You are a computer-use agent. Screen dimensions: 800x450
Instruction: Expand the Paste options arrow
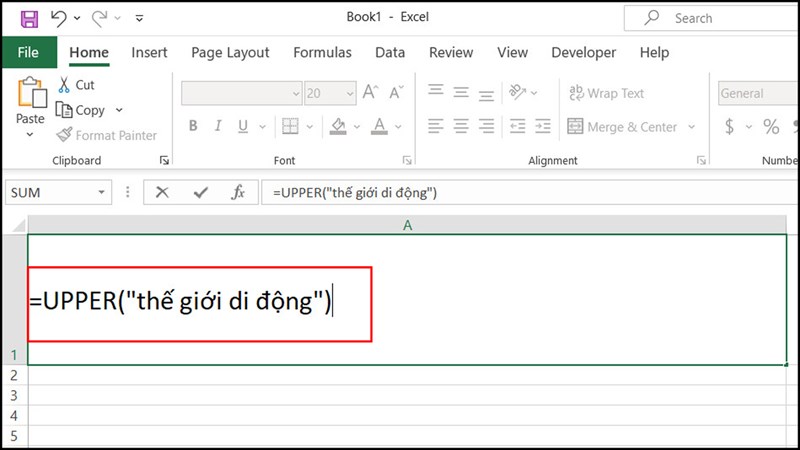pos(30,134)
